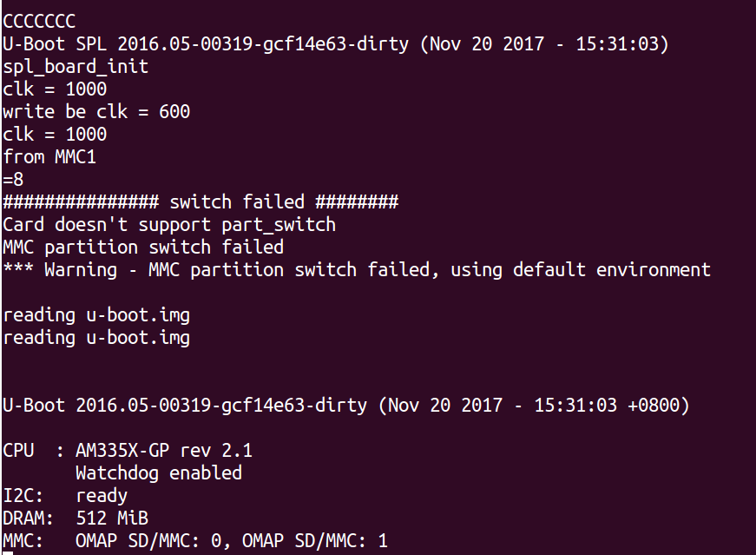
Task: Click the first 'clk = 1000' line
Action: click(55, 89)
